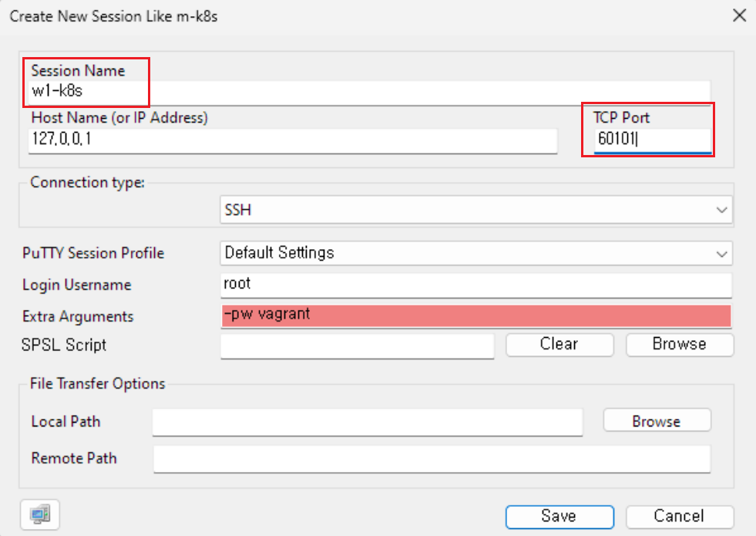Viewport: 756px width, 536px height.
Task: Click the File Transfer Options heading
Action: (x=97, y=383)
